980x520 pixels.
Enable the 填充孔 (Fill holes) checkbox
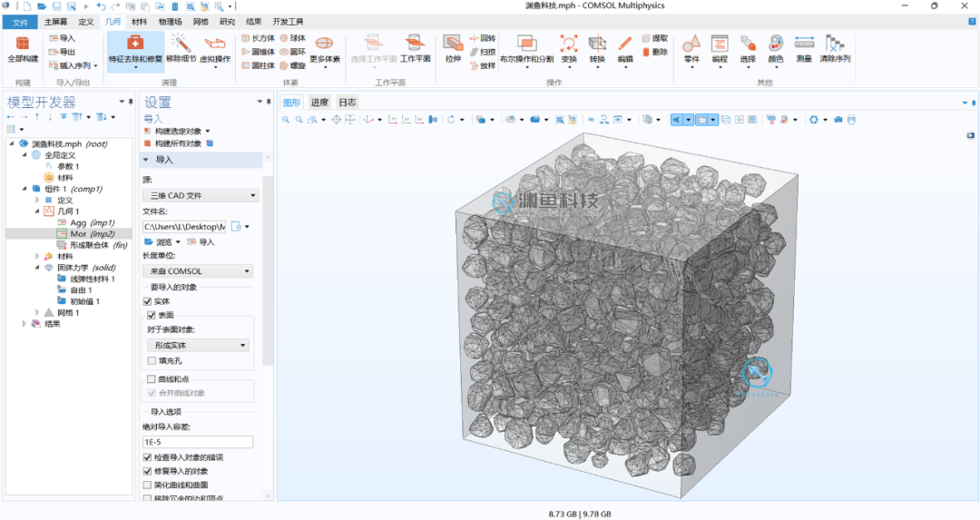click(x=152, y=360)
